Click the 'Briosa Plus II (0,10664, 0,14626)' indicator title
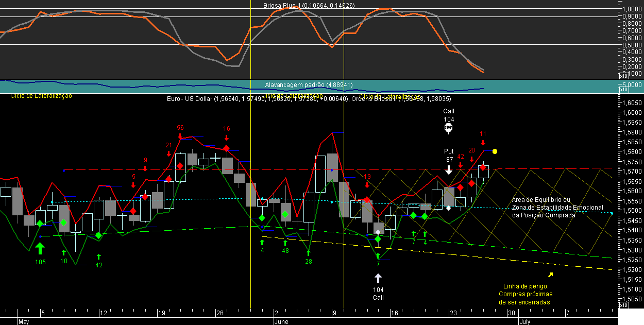 click(309, 6)
